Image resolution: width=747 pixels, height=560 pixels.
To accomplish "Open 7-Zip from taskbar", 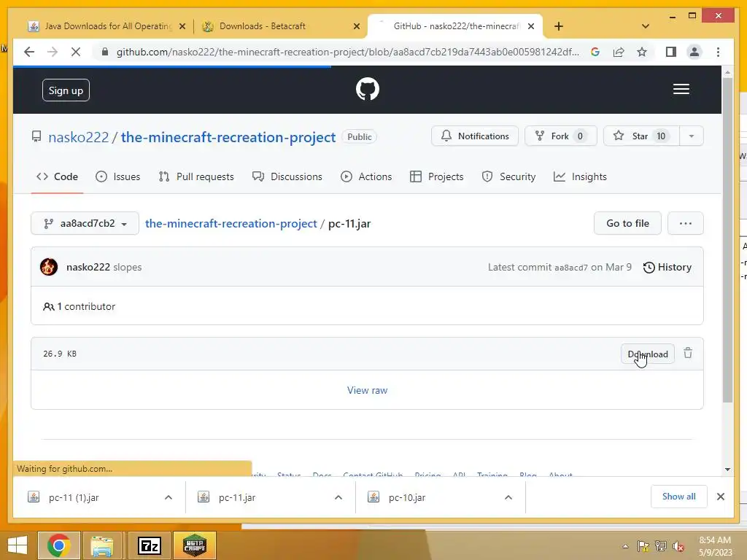I will (149, 545).
